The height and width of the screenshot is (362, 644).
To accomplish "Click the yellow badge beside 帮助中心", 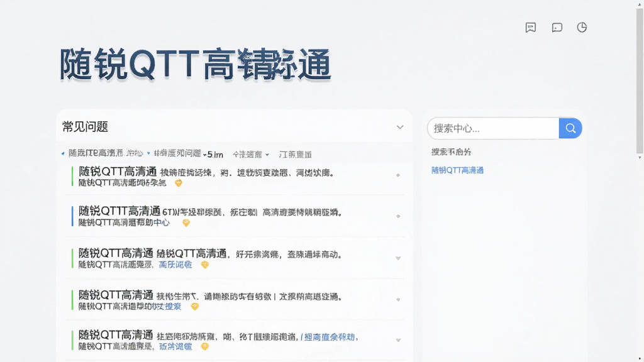I will 186,223.
